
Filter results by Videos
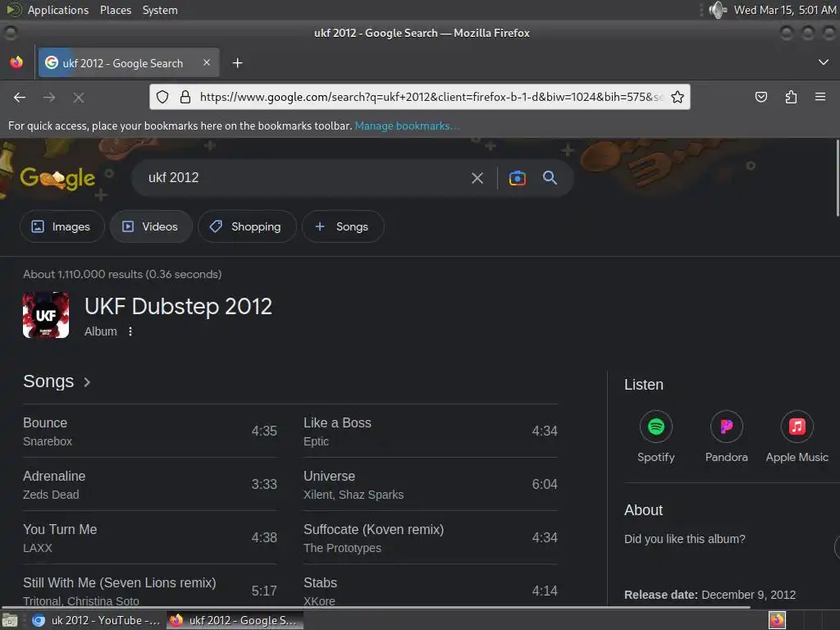151,226
